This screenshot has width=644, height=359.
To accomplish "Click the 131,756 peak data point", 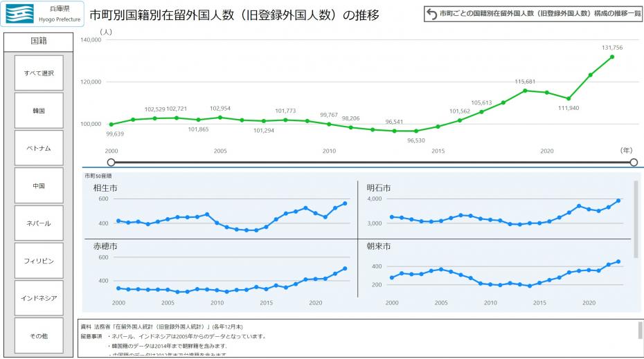I will (x=612, y=57).
